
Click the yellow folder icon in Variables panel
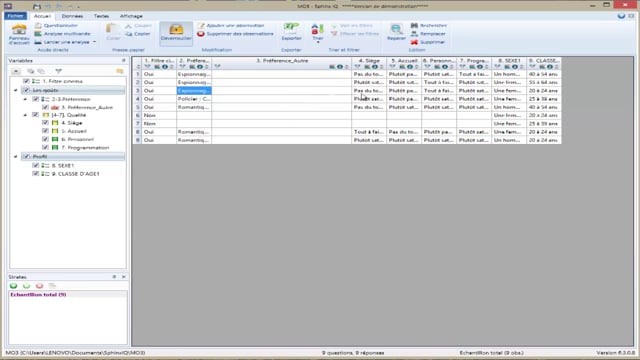(120, 71)
